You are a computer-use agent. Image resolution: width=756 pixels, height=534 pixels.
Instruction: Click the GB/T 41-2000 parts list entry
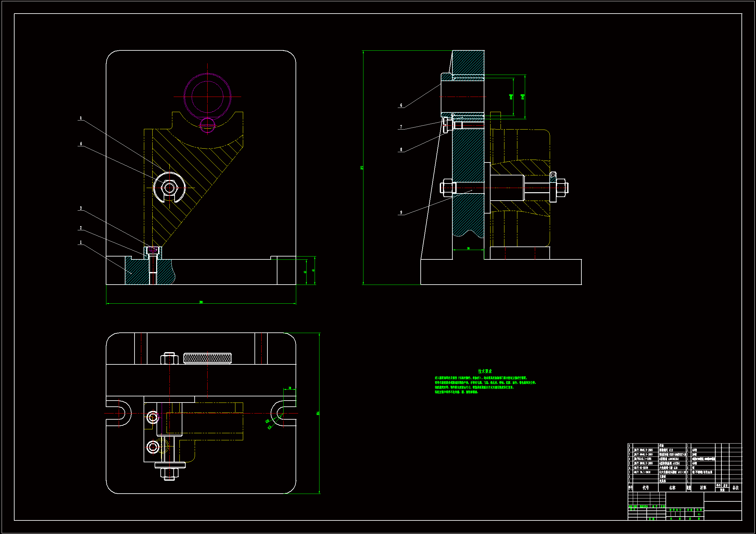[x=641, y=467]
